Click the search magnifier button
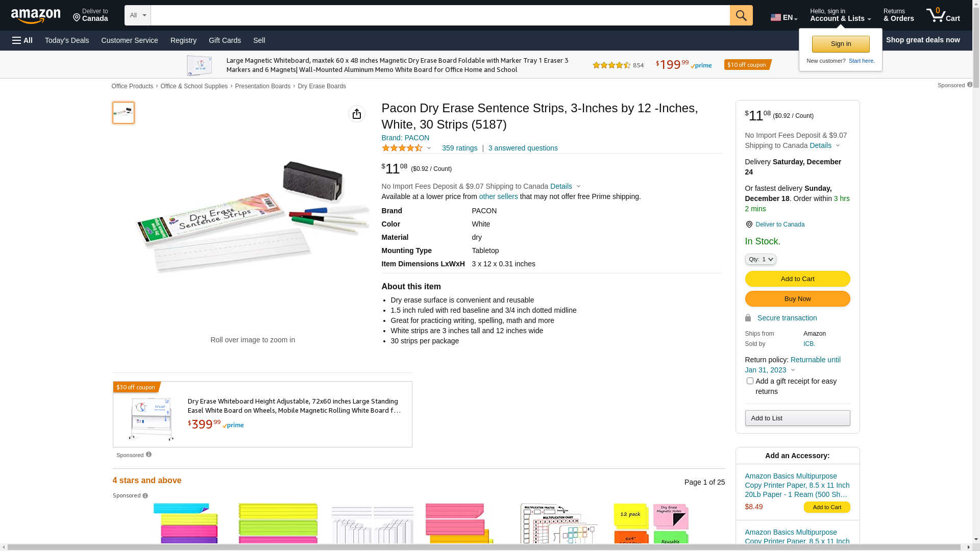The width and height of the screenshot is (980, 551). pyautogui.click(x=741, y=15)
